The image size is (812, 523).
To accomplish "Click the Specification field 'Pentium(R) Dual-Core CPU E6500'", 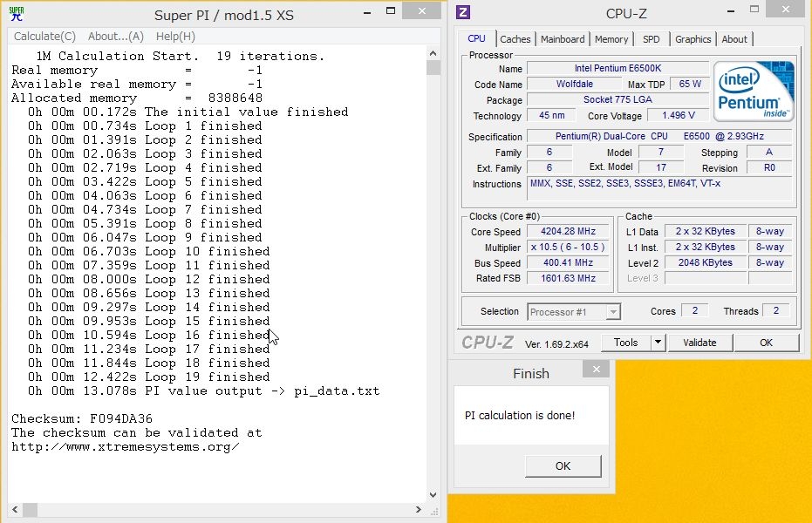I will pyautogui.click(x=659, y=137).
